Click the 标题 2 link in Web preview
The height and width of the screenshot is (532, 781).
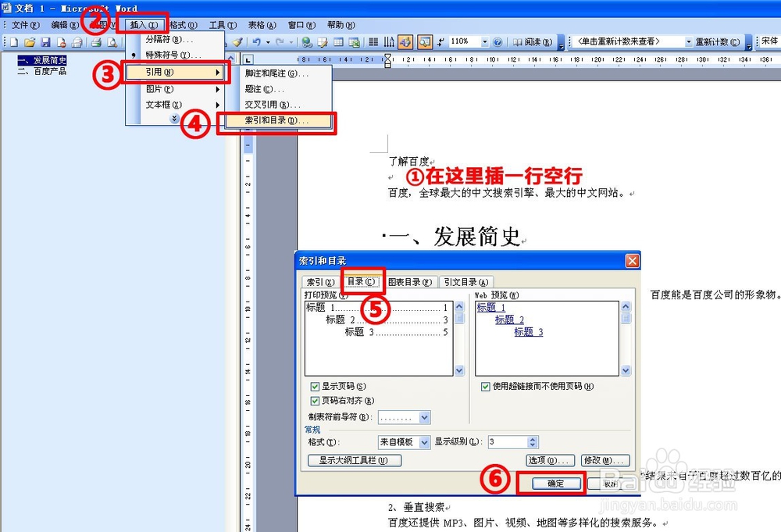click(x=509, y=320)
